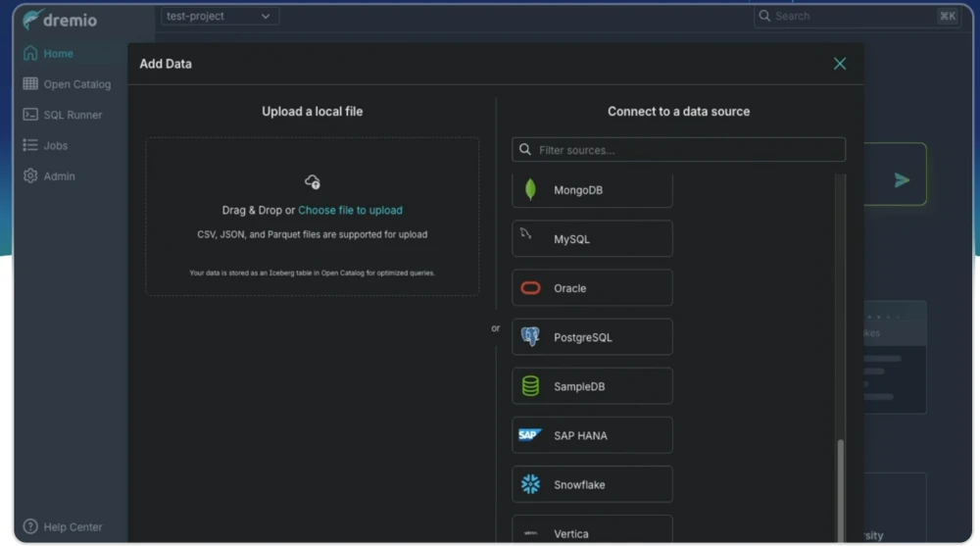Select MySQL data source
The image size is (980, 546).
592,238
